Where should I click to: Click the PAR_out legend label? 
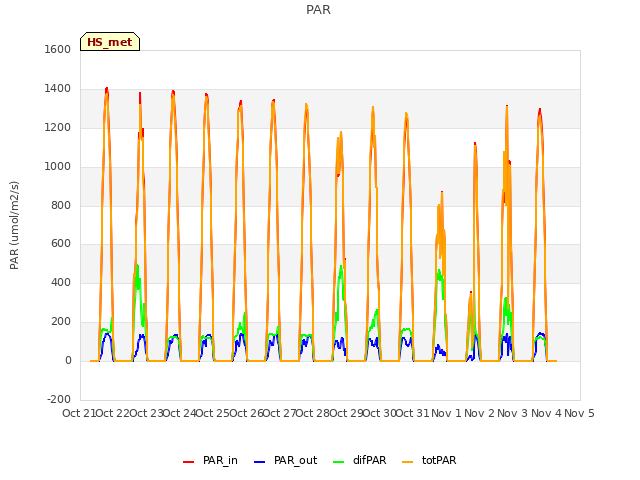[296, 460]
